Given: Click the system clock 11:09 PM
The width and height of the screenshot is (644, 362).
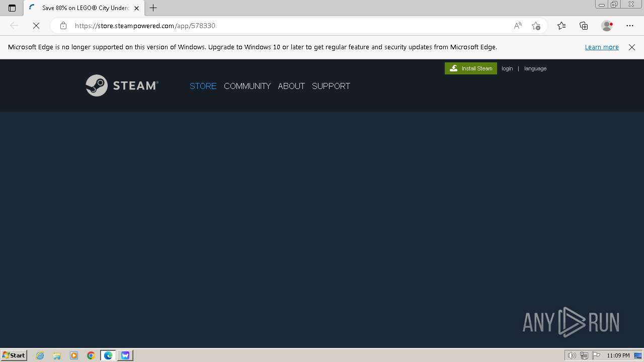Looking at the screenshot, I should 618,355.
